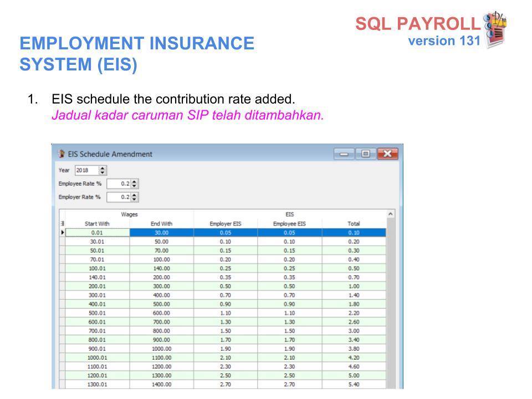Viewport: 532px width, 399px height.
Task: Select Start With cell 400.01
Action: pos(97,304)
